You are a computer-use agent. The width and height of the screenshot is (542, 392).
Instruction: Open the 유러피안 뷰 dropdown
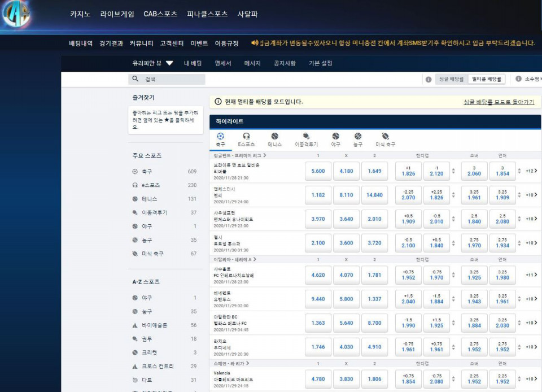tap(152, 63)
